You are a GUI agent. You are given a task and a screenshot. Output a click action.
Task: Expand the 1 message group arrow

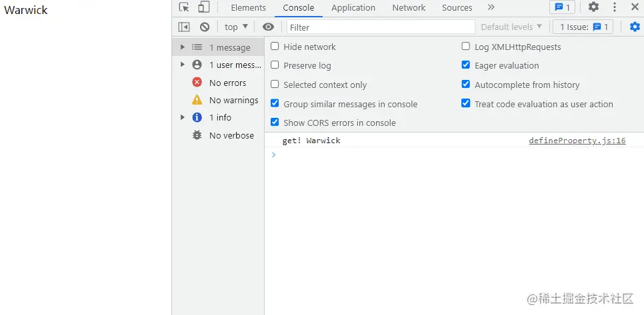pos(183,47)
